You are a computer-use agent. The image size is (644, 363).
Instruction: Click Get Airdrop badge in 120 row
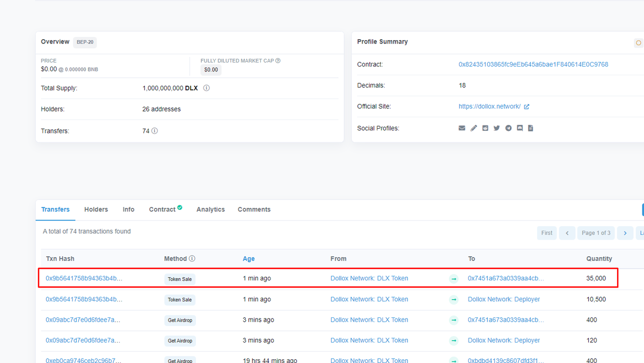point(180,341)
